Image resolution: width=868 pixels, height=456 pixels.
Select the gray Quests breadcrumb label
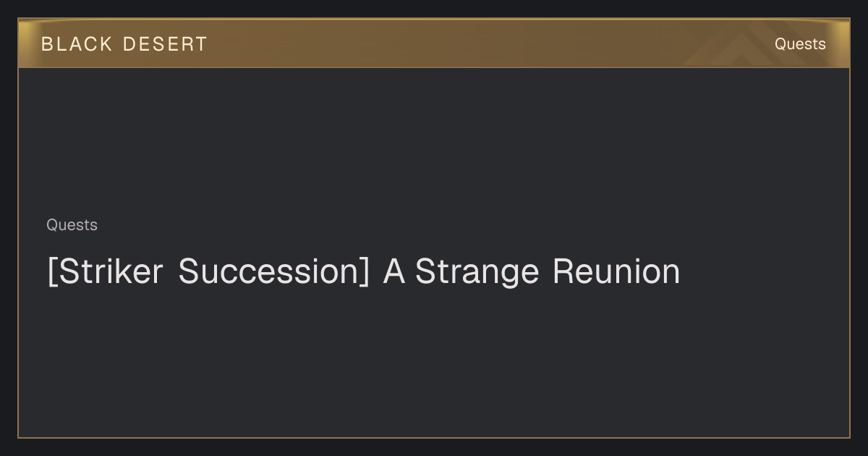72,225
